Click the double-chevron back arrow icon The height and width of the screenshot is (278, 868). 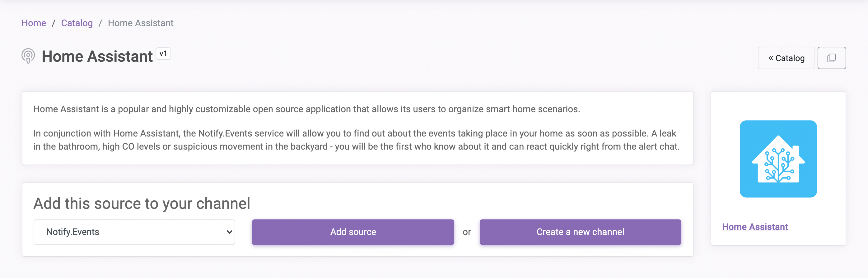pos(771,58)
